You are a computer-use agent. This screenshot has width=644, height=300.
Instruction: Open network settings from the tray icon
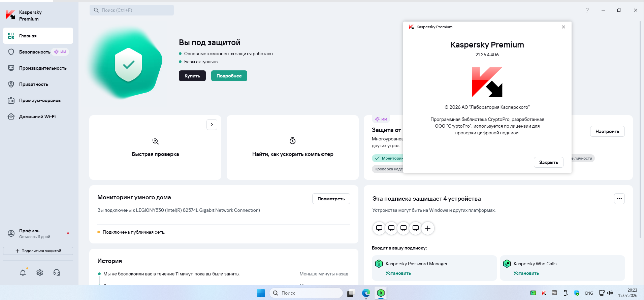(602, 293)
